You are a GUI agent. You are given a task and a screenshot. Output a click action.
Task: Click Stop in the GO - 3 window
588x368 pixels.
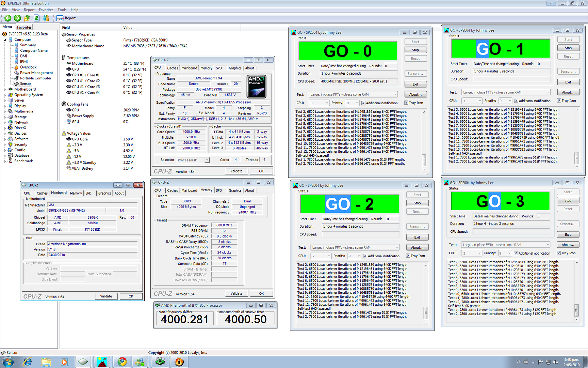(568, 200)
